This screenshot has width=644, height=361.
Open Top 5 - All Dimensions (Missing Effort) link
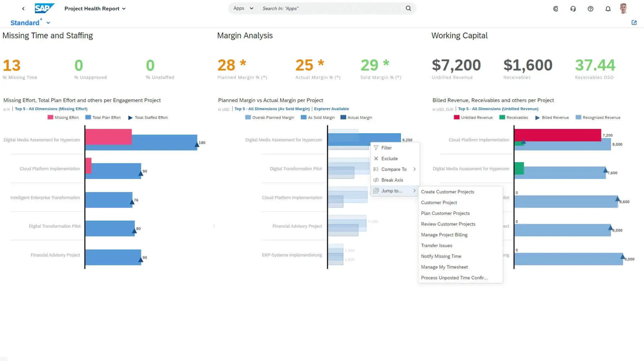[51, 109]
